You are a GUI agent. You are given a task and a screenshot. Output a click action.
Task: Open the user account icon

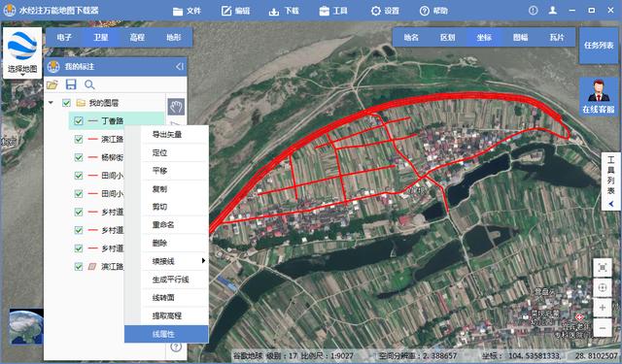coord(553,11)
